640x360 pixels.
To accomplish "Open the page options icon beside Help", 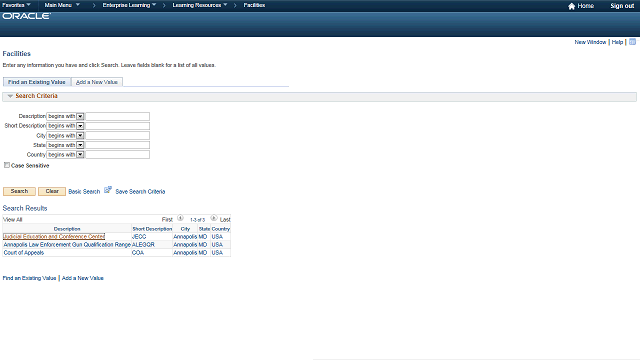I will tap(632, 42).
